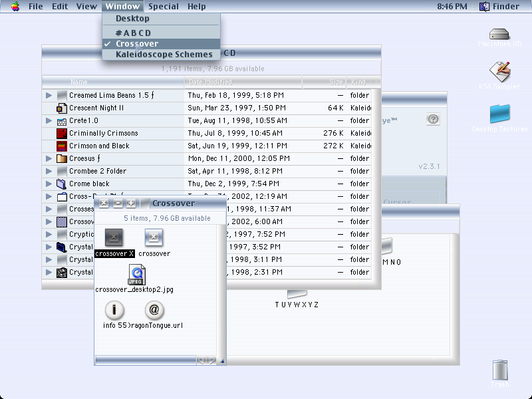The width and height of the screenshot is (532, 399).
Task: Click the 64 K size cell
Action: 336,108
